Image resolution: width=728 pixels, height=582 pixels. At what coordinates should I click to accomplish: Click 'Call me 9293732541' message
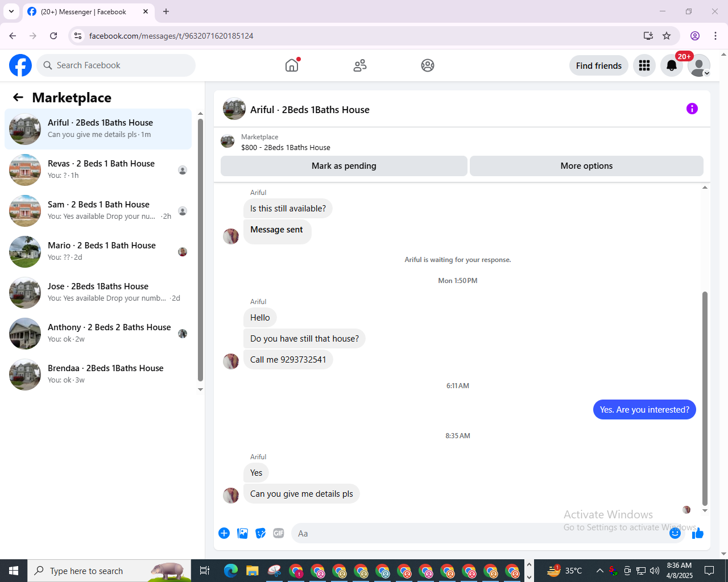click(x=288, y=360)
